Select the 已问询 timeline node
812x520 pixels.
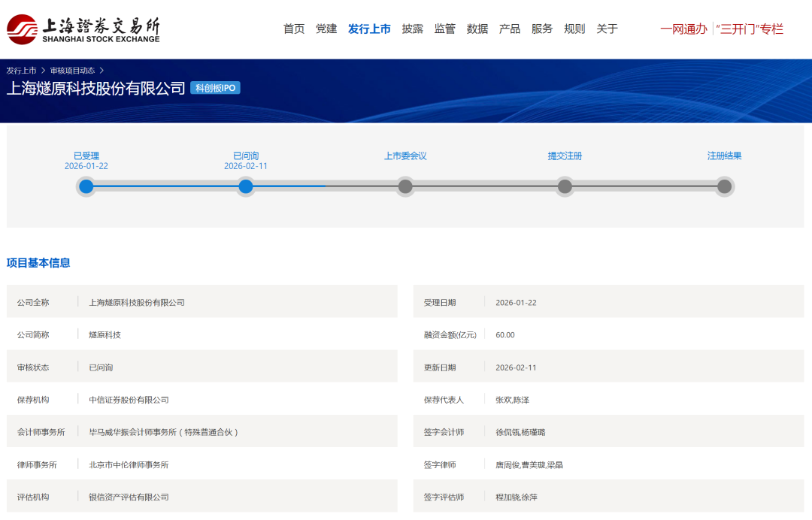[246, 186]
